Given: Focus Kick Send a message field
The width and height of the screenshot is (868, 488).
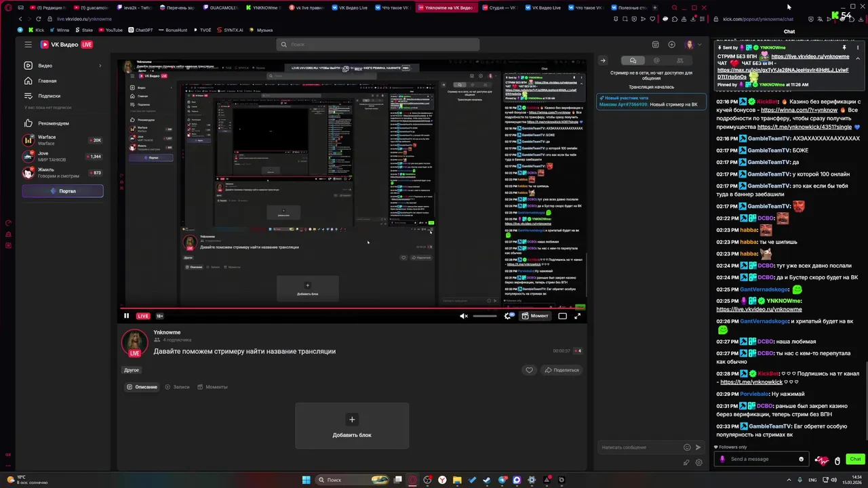Looking at the screenshot, I should point(763,459).
